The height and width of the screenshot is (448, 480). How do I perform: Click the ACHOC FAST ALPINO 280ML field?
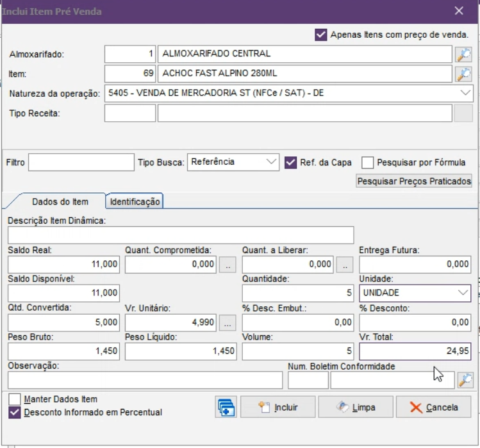[x=305, y=74]
